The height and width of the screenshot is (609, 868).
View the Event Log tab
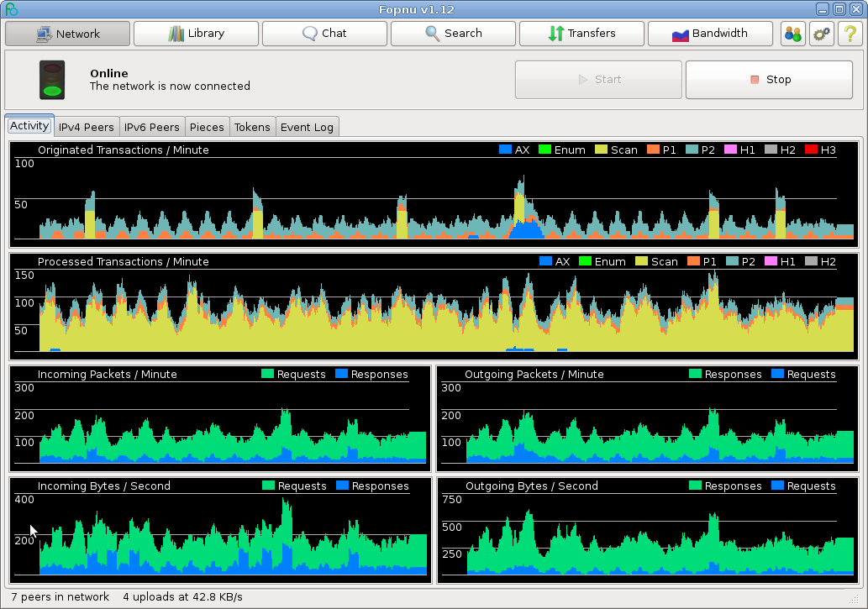(x=307, y=128)
